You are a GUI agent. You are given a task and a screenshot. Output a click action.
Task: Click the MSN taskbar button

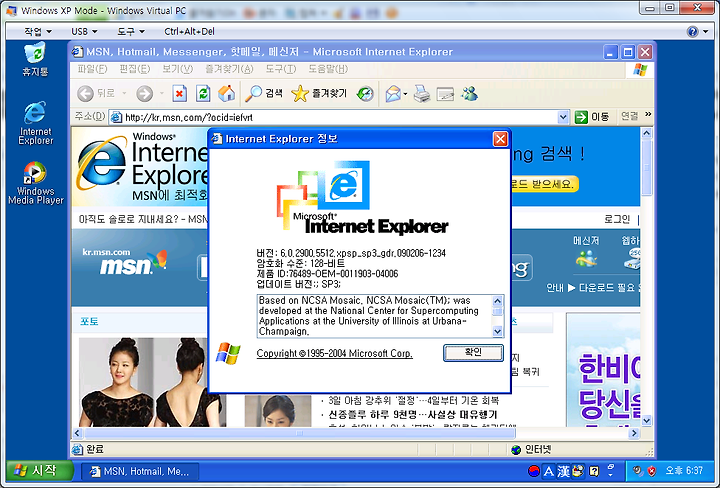click(x=141, y=471)
